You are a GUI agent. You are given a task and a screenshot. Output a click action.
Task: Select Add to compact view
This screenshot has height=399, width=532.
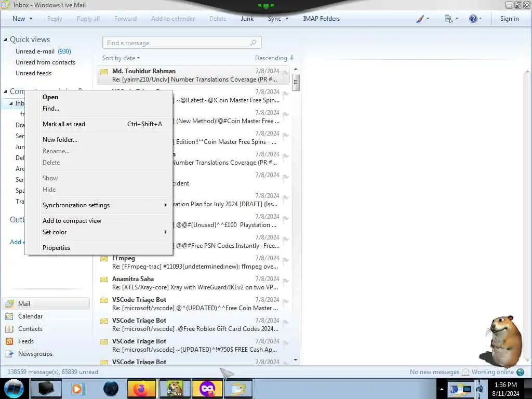tap(72, 220)
